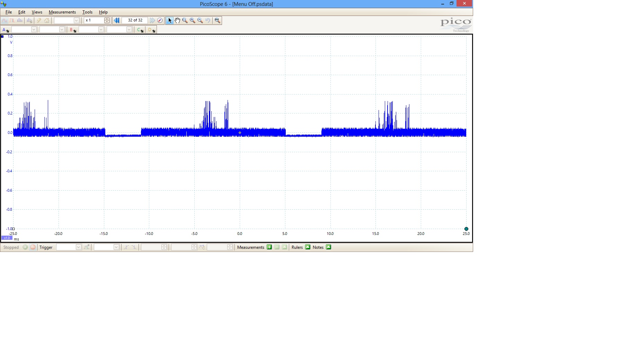Image resolution: width=620 pixels, height=364 pixels.
Task: Close the PicoScope window
Action: [x=464, y=3]
